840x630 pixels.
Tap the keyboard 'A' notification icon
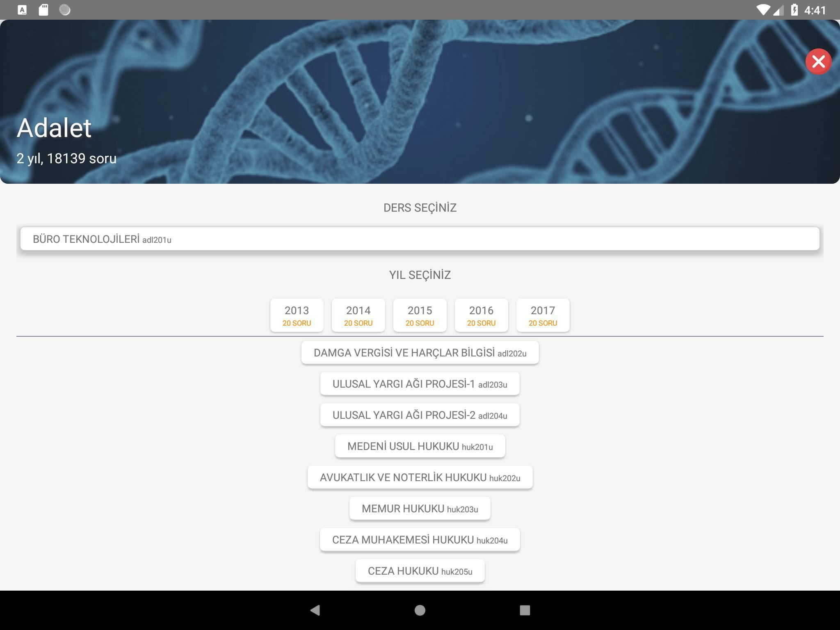23,10
